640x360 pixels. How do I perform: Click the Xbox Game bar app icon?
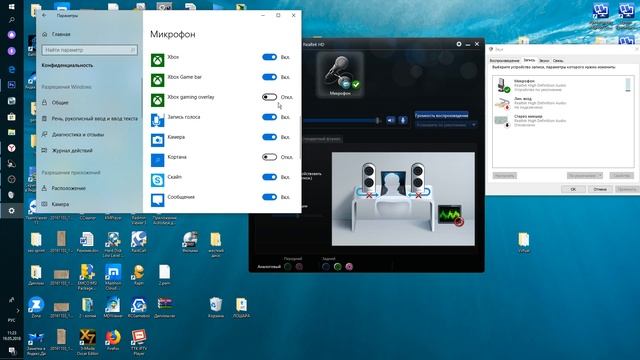(158, 80)
